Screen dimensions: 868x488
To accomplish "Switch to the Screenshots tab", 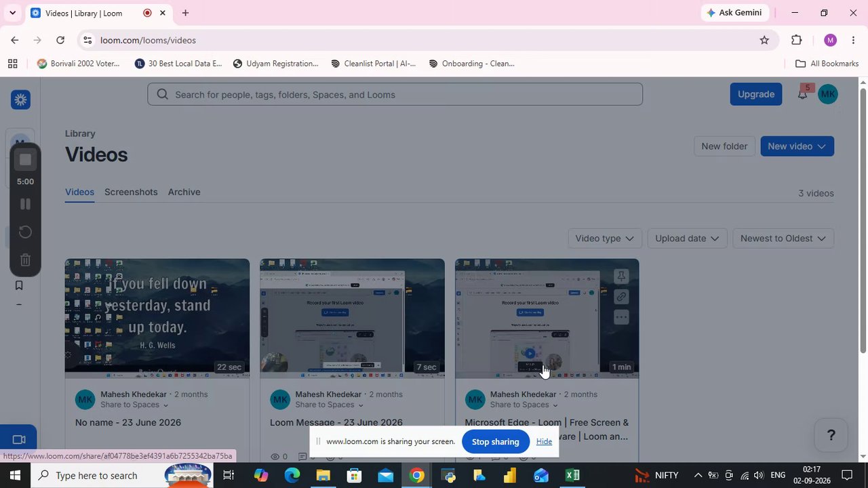I will pyautogui.click(x=131, y=192).
